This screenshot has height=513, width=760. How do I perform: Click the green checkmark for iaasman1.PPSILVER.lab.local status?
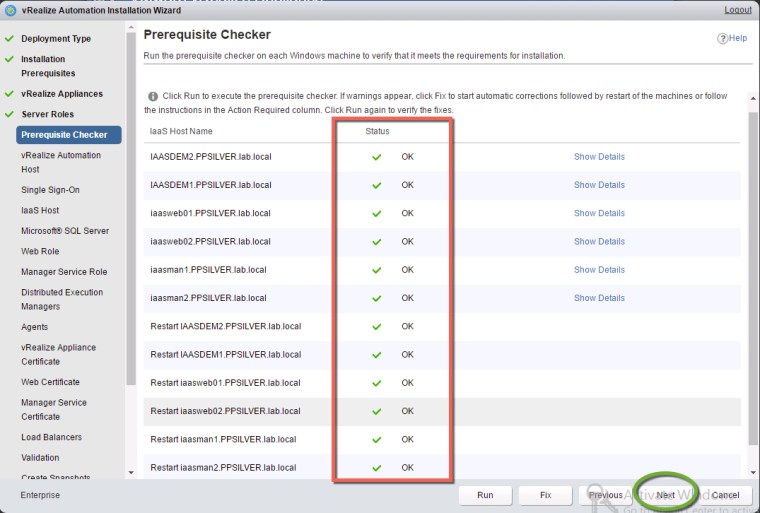pos(377,270)
